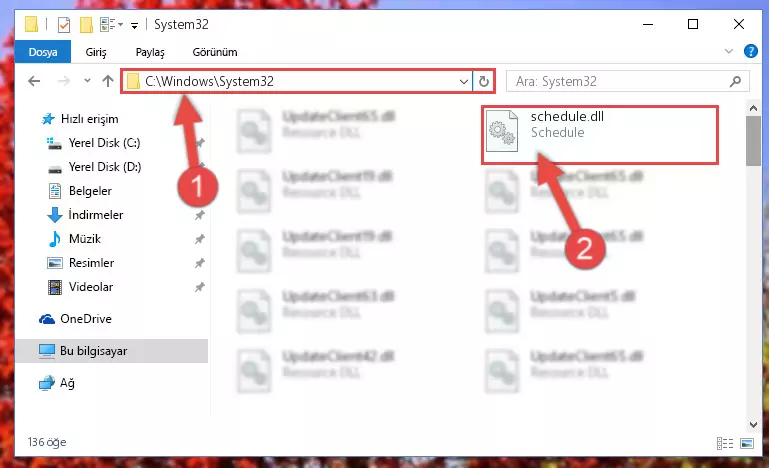
Task: Switch to large icons view
Action: pos(747,443)
